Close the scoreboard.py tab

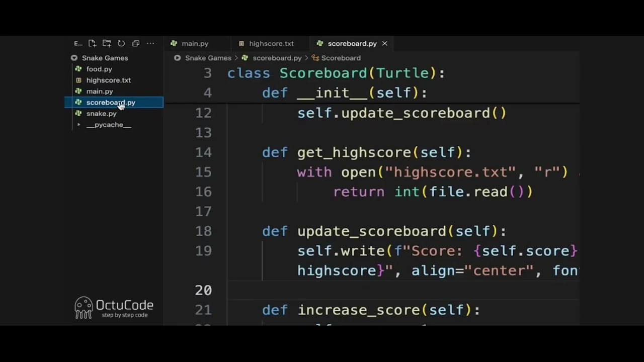[384, 44]
